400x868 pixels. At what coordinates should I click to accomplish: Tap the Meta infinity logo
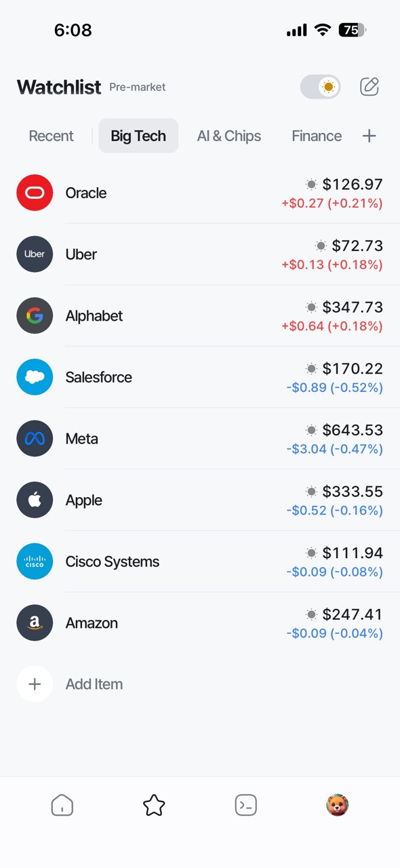35,438
